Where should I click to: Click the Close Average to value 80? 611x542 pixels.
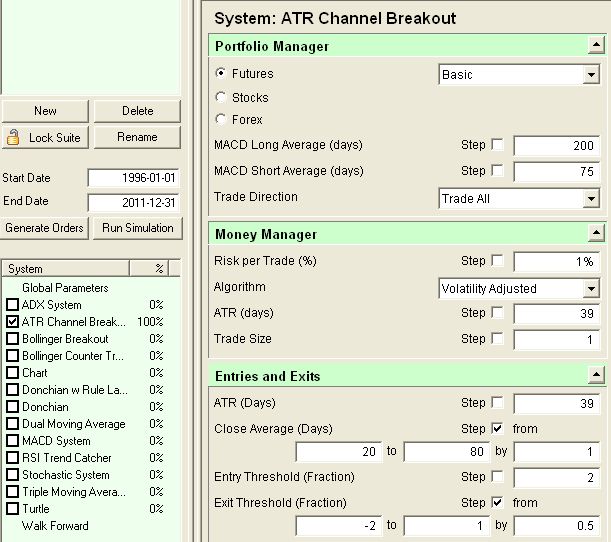coord(447,451)
